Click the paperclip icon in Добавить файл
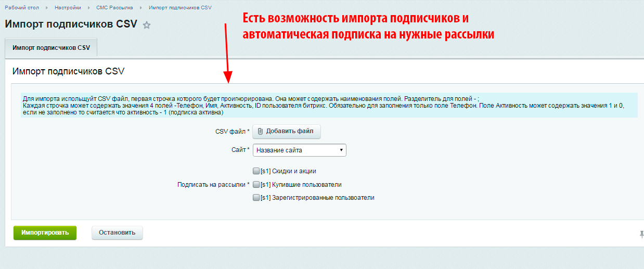The image size is (644, 269). (x=261, y=132)
